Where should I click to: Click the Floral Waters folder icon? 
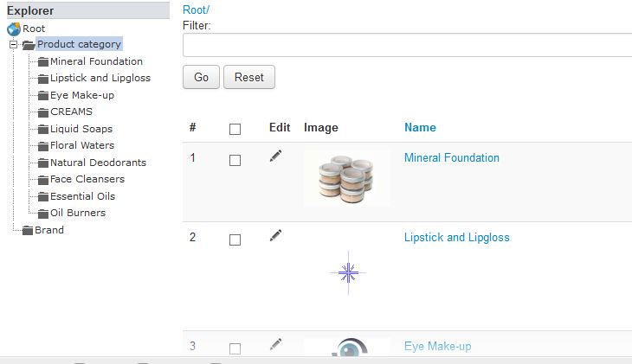click(42, 146)
